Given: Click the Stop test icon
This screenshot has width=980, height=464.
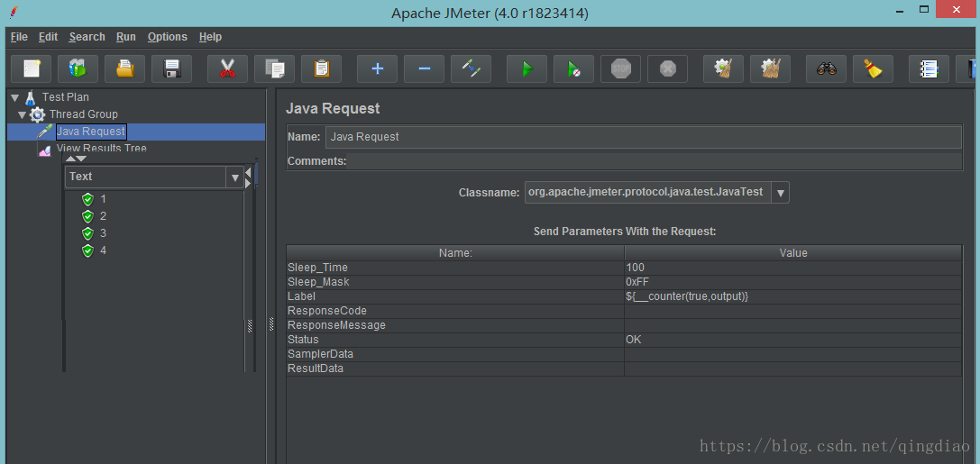Looking at the screenshot, I should coord(620,68).
